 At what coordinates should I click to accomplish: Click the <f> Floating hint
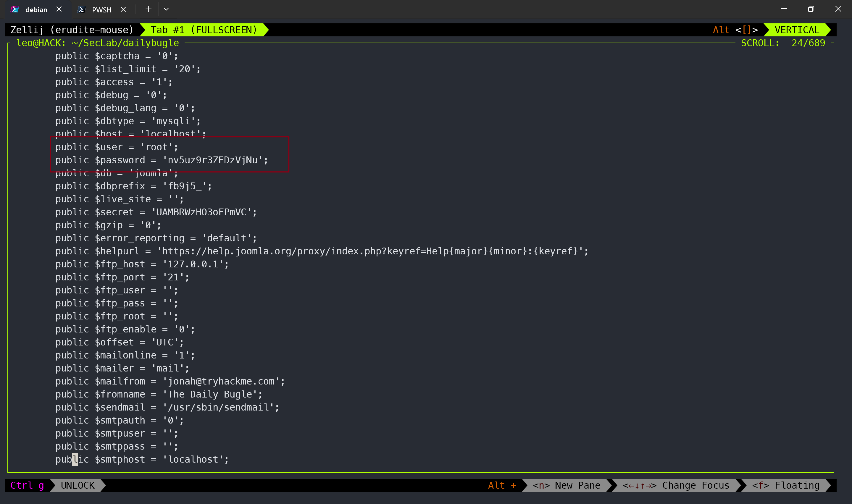tap(786, 485)
